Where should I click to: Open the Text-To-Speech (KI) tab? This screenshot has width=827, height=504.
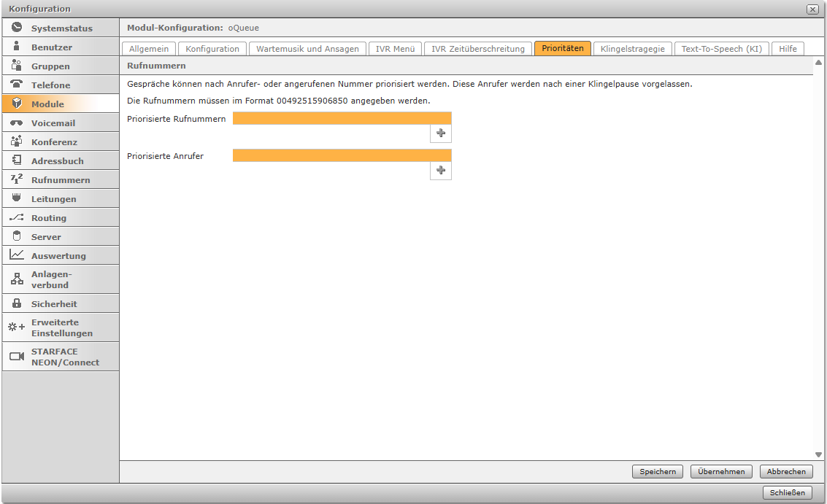(x=721, y=49)
